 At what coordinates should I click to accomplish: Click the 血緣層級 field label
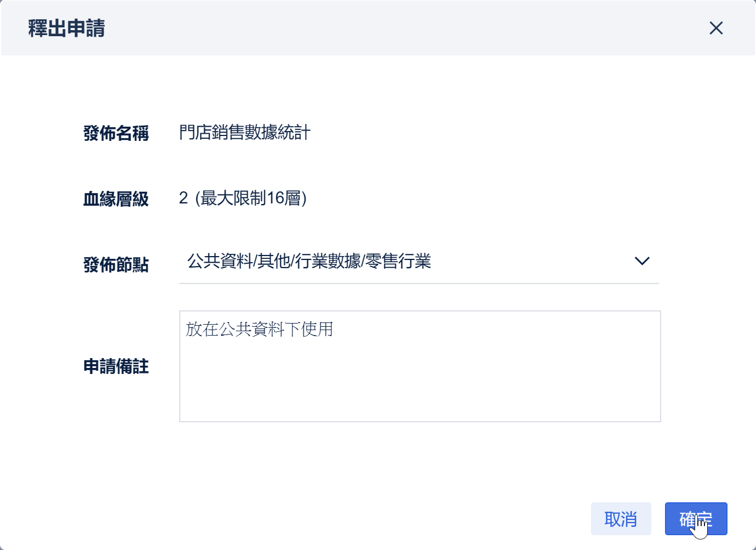[116, 199]
